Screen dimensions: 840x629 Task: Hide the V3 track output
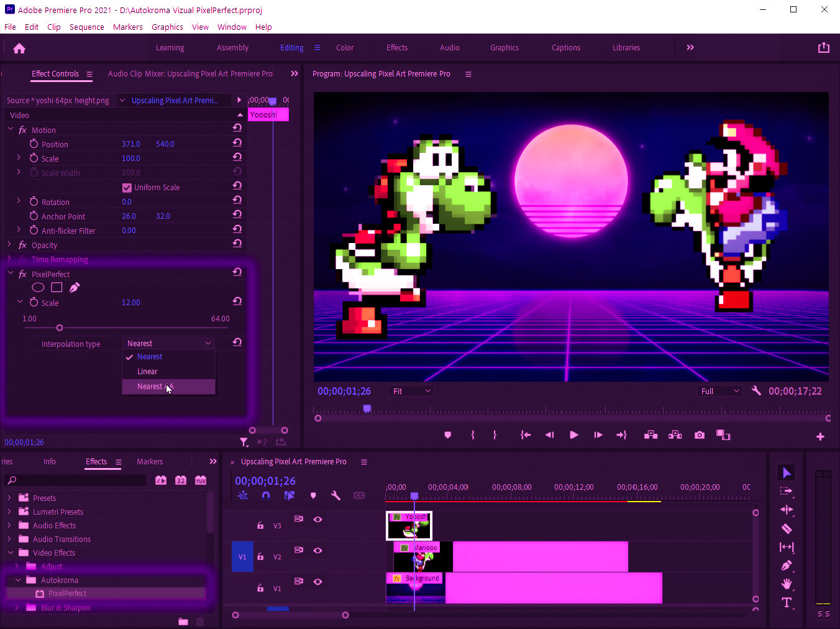tap(317, 519)
